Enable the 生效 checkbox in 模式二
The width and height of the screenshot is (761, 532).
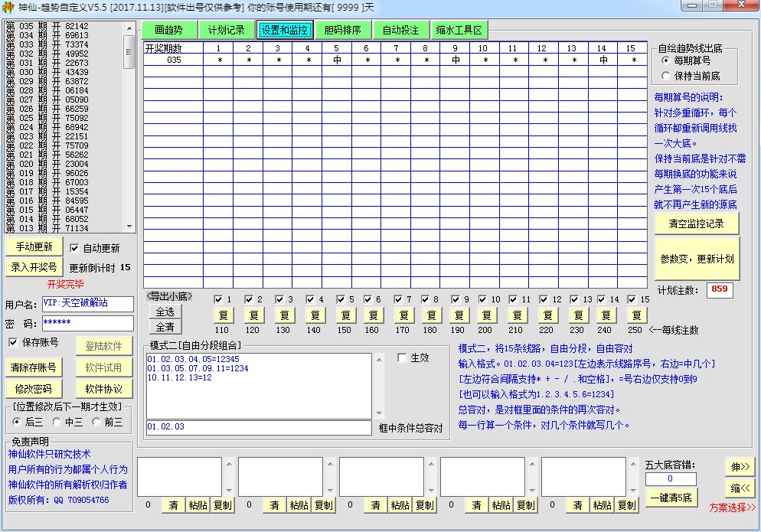click(x=403, y=358)
